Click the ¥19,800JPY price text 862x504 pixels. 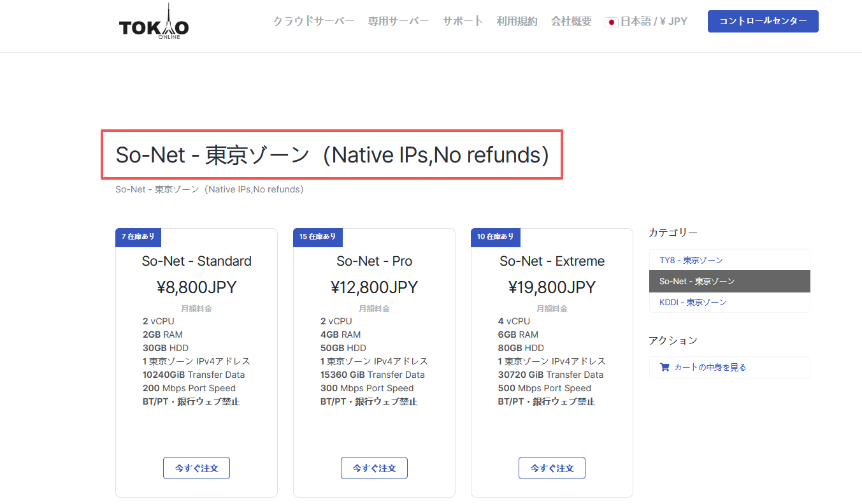pyautogui.click(x=552, y=287)
